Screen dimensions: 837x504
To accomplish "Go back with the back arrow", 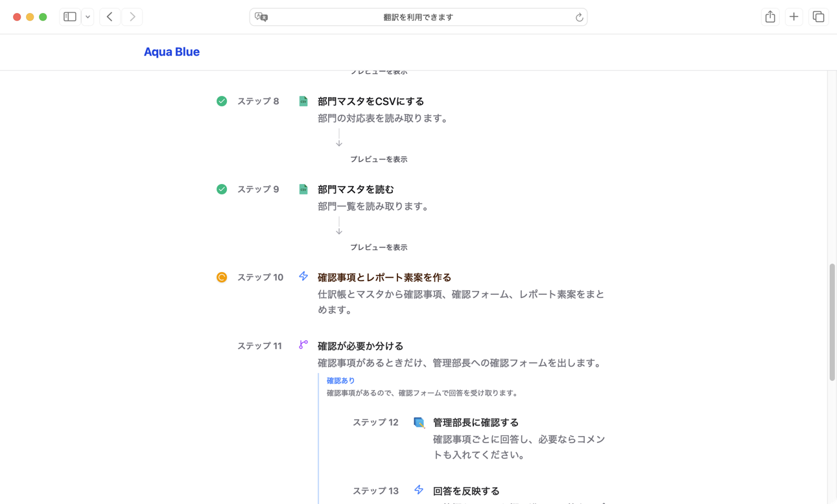I will click(x=110, y=17).
